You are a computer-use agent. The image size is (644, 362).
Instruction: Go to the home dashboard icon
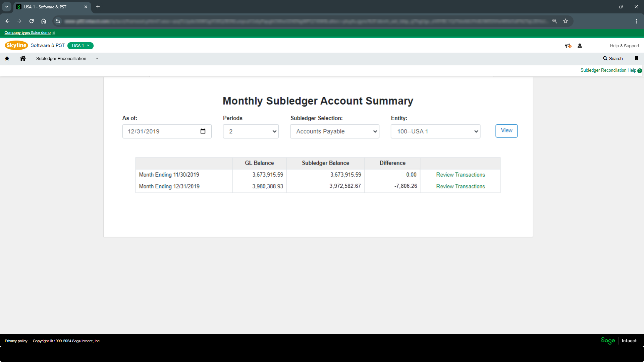tap(23, 58)
